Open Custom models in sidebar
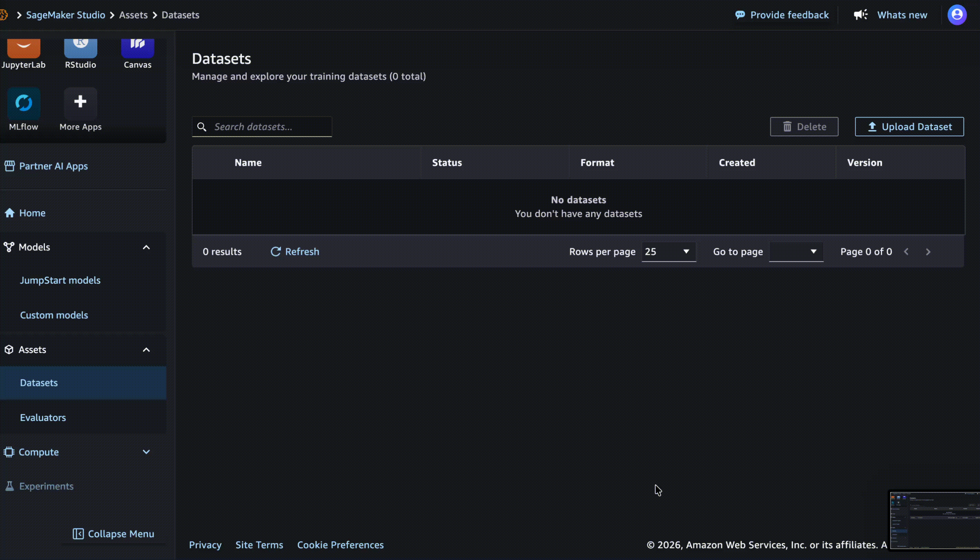Viewport: 980px width, 560px height. [54, 315]
